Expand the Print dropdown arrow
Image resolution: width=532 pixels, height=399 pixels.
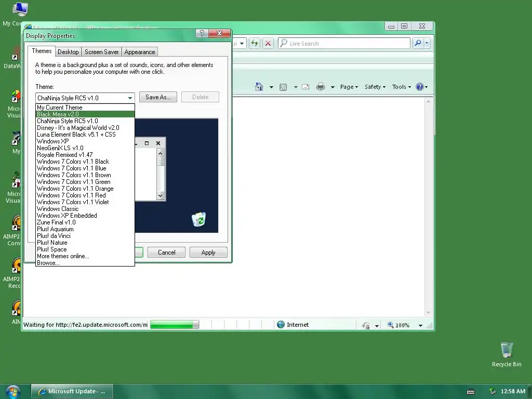tap(332, 87)
